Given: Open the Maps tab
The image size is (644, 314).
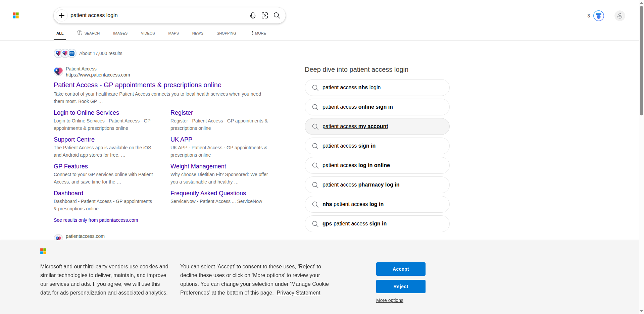Looking at the screenshot, I should [x=174, y=33].
